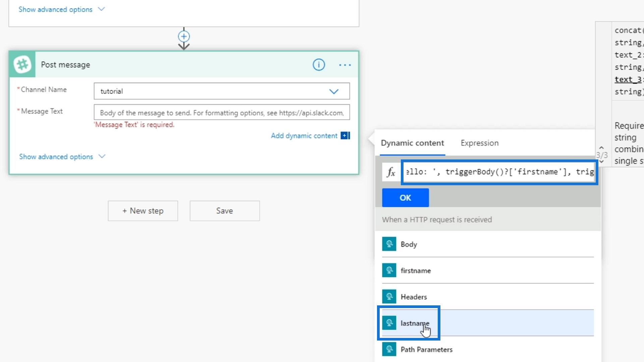
Task: Switch to the Expression tab
Action: click(479, 143)
